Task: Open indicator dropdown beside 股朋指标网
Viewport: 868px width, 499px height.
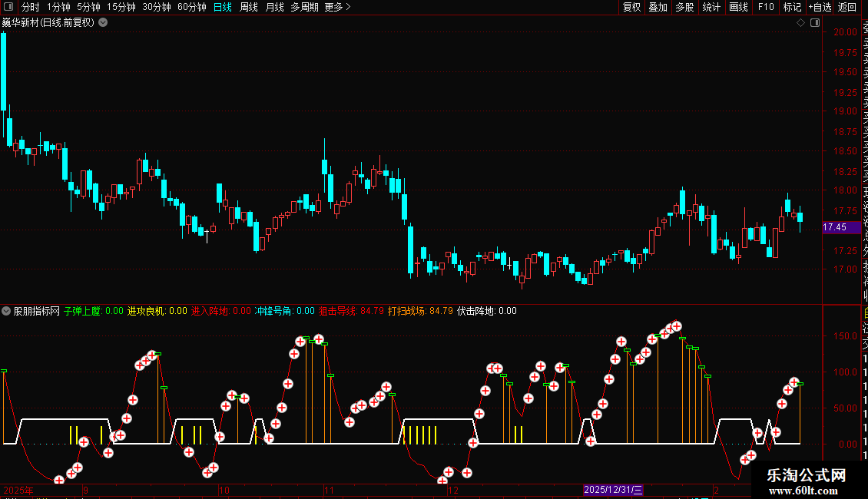Action: 6,311
